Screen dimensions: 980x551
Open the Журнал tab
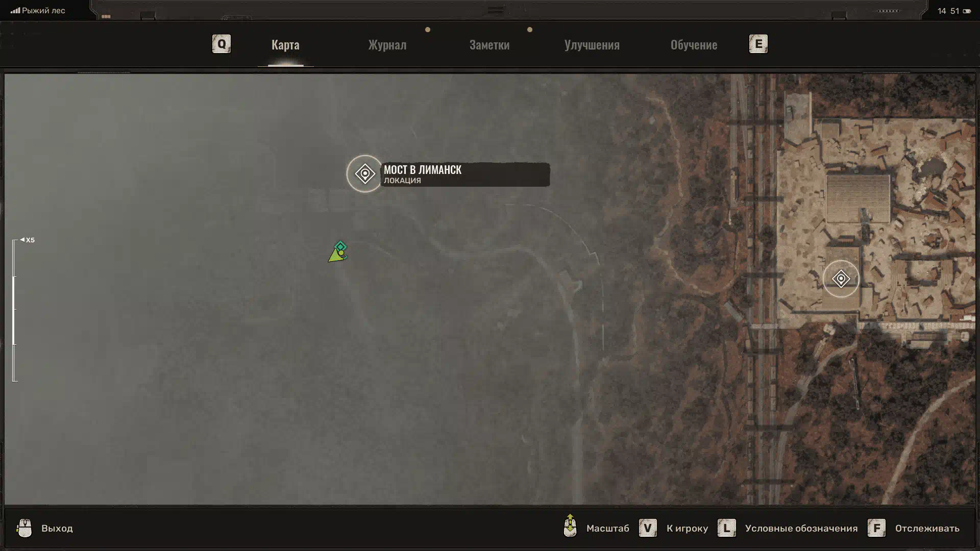[x=387, y=45]
